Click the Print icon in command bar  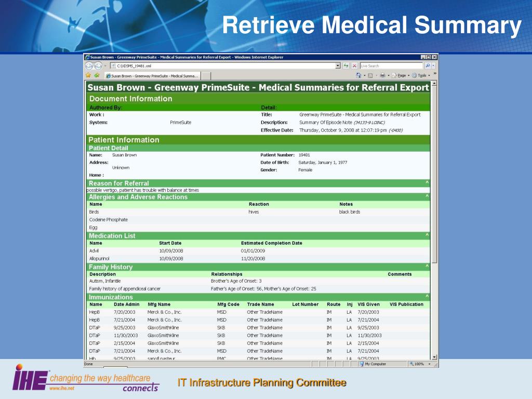tap(382, 75)
